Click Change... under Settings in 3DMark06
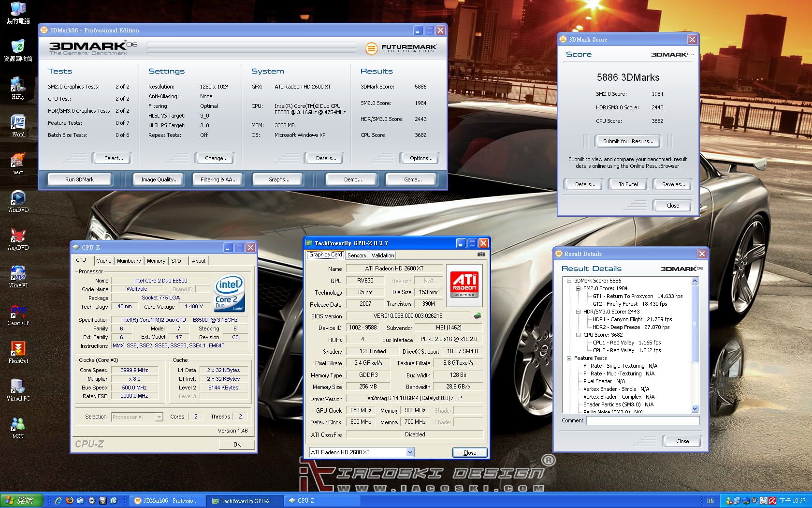This screenshot has height=508, width=812. point(216,158)
